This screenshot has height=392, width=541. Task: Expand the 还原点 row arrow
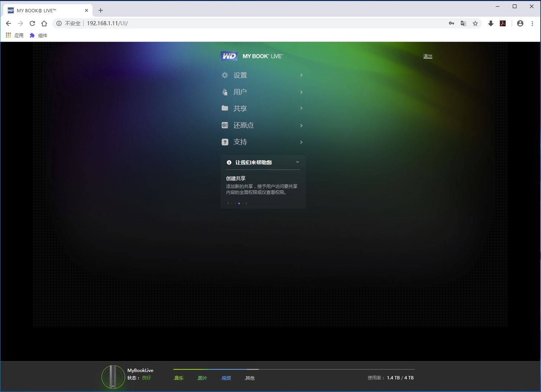point(301,125)
